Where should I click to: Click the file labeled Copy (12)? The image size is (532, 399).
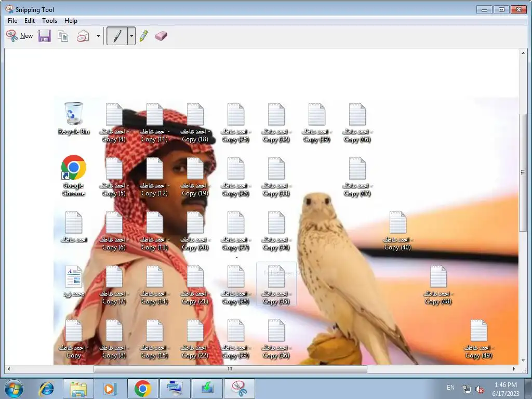tap(154, 177)
